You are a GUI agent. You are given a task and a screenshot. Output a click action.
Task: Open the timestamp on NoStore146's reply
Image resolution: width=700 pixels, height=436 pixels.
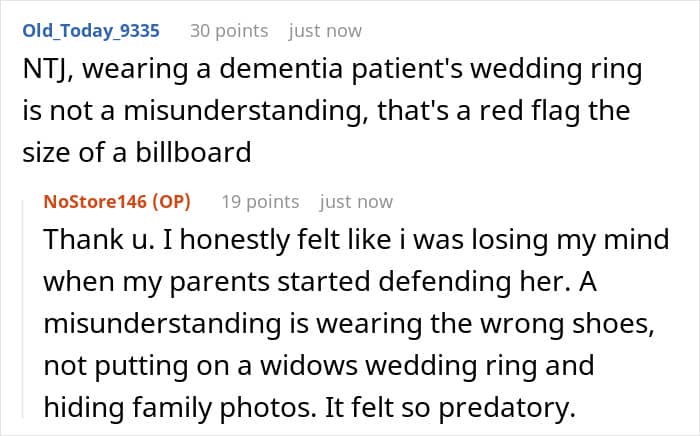(356, 202)
